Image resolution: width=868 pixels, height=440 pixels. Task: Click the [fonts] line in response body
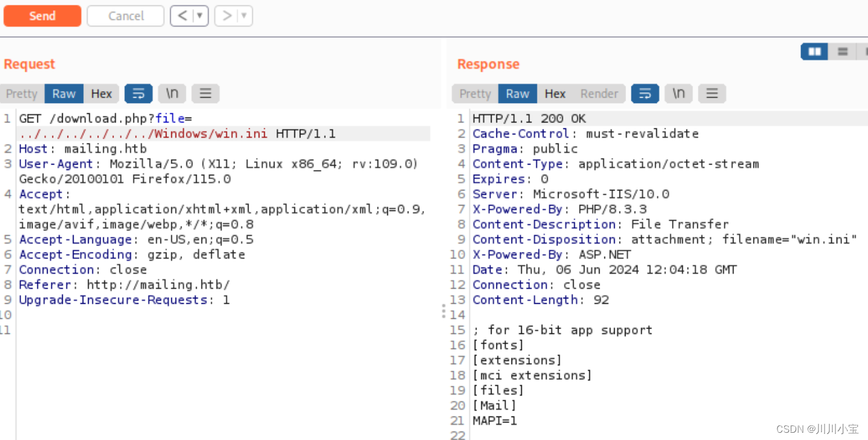coord(498,345)
